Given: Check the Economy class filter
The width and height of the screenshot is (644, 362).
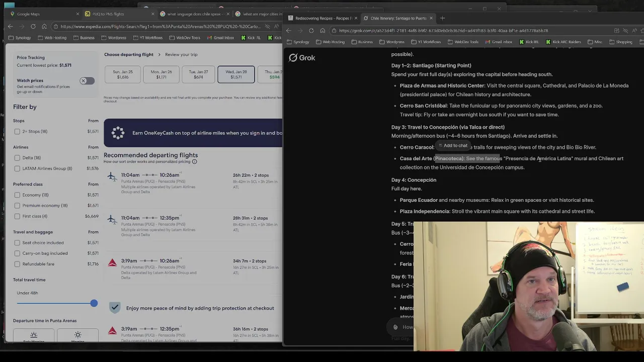Looking at the screenshot, I should 17,195.
